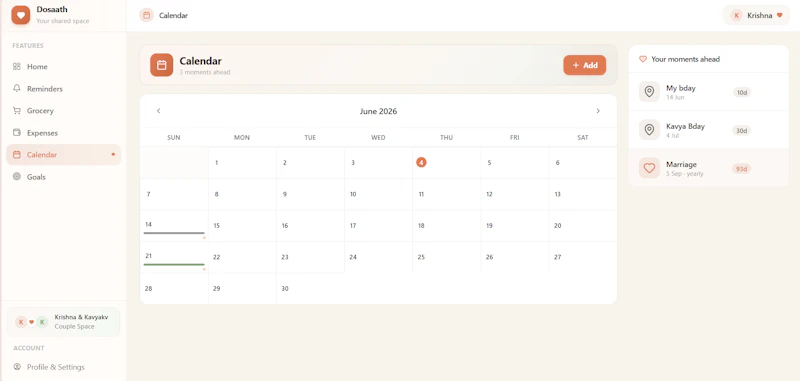Screen dimensions: 800x381
Task: Open the Krishna & Kavyakv Couple Space card
Action: (64, 322)
